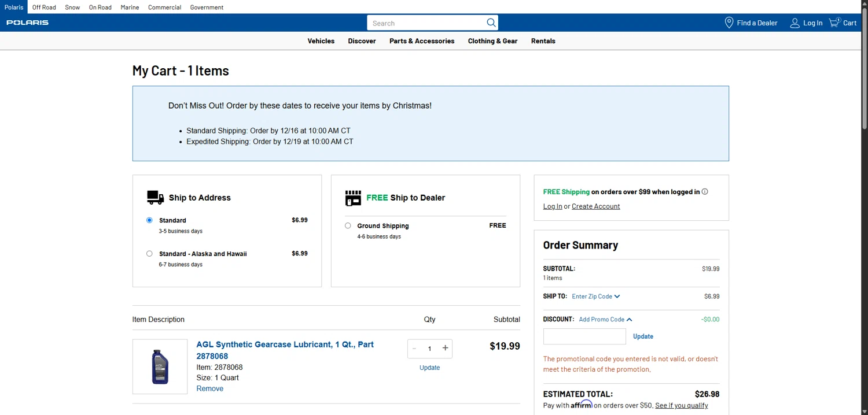Image resolution: width=868 pixels, height=415 pixels.
Task: Open AGL Synthetic Gearcase Lubricant product link
Action: tap(285, 350)
